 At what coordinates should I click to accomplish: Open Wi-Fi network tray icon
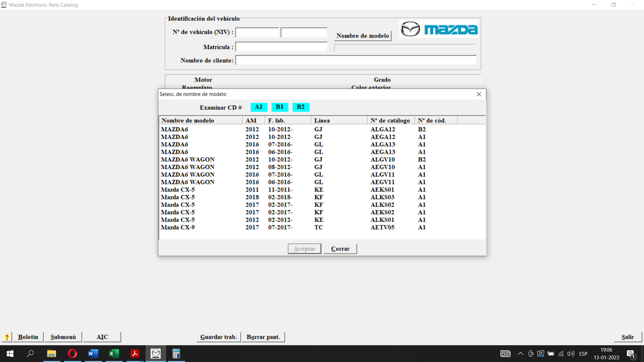(561, 354)
